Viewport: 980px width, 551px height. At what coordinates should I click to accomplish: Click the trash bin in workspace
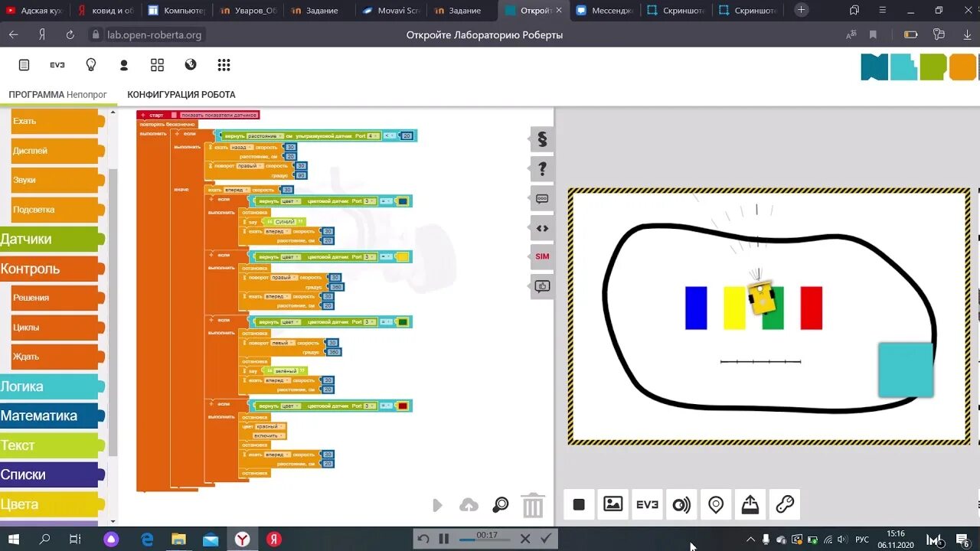pos(533,505)
